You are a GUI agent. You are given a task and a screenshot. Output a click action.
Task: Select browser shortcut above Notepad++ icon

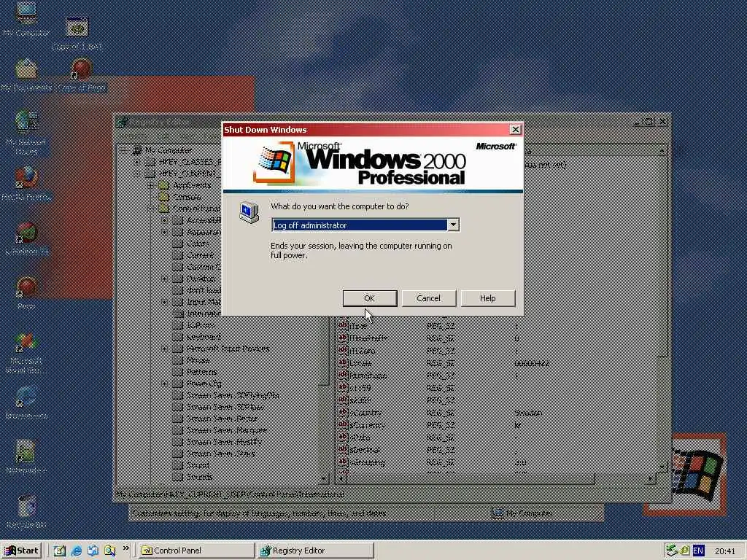click(26, 402)
